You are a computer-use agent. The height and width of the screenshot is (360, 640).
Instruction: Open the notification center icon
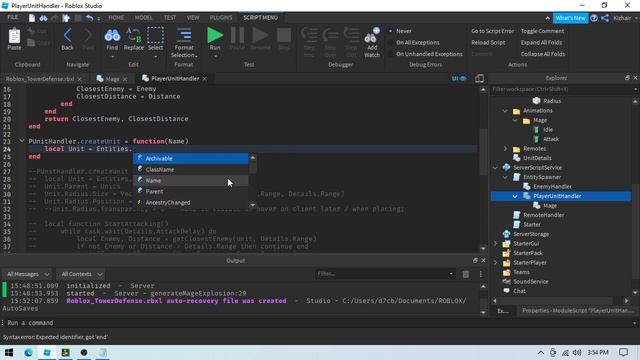pos(623,352)
